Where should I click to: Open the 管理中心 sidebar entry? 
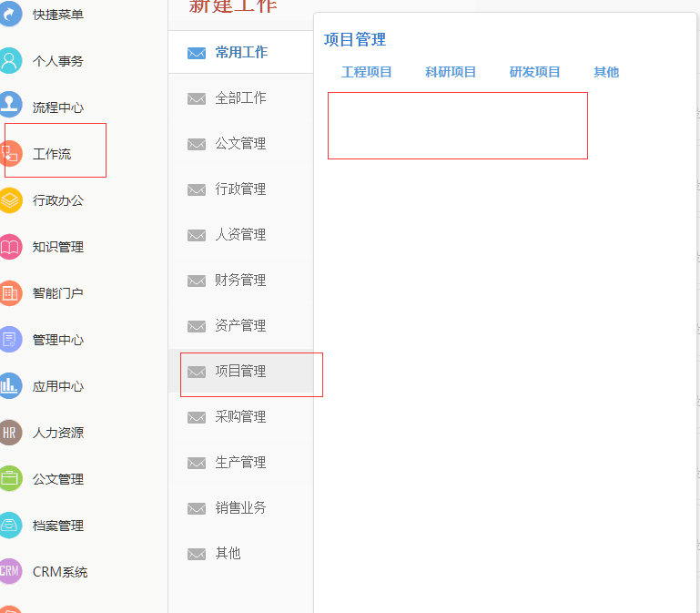click(57, 340)
